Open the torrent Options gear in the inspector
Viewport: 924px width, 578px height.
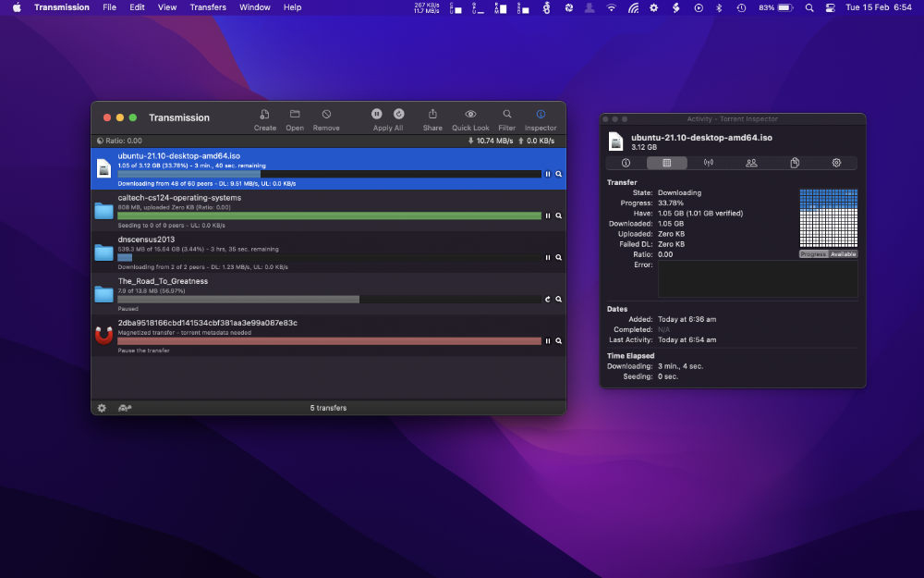836,162
